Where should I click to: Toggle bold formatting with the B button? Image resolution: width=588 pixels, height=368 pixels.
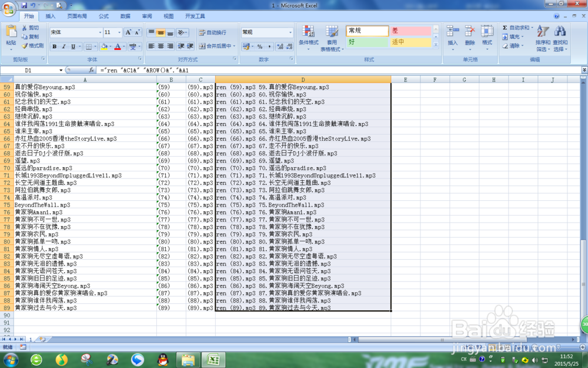click(x=54, y=46)
